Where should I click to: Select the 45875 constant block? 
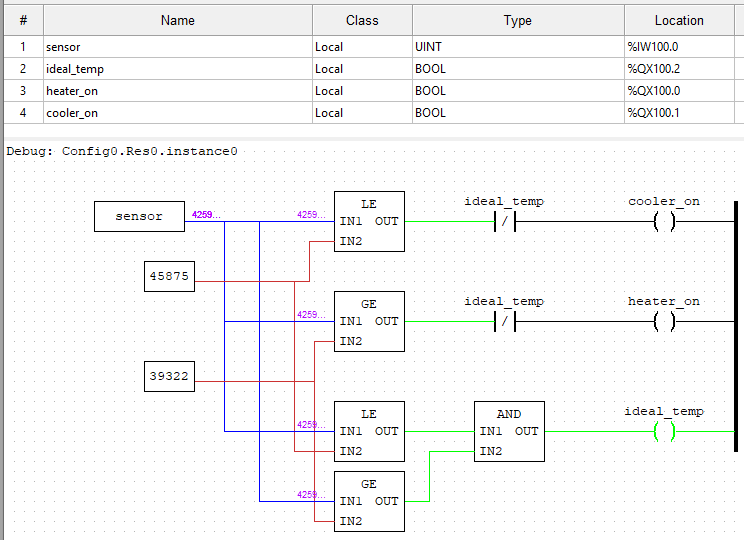click(169, 276)
